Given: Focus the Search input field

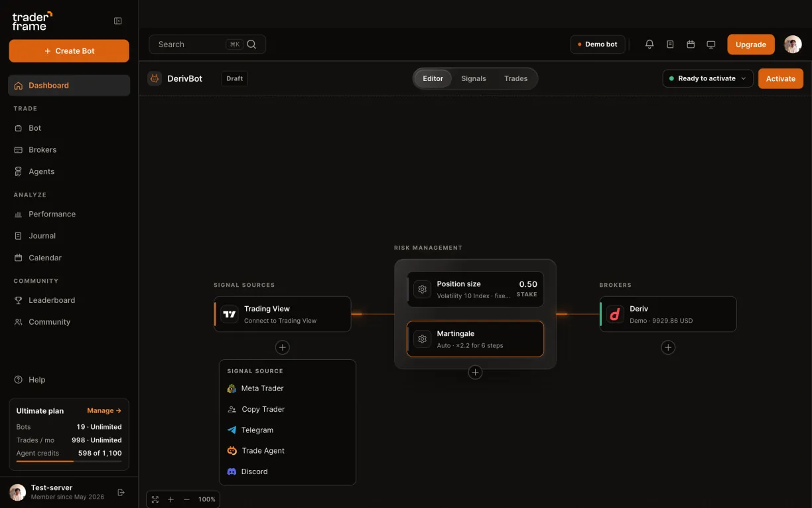Looking at the screenshot, I should point(207,44).
